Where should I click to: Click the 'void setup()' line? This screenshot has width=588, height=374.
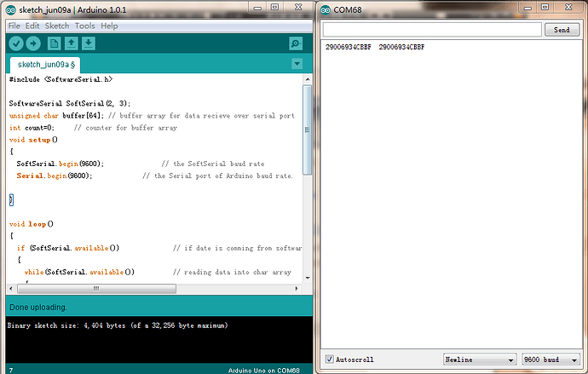(x=33, y=140)
